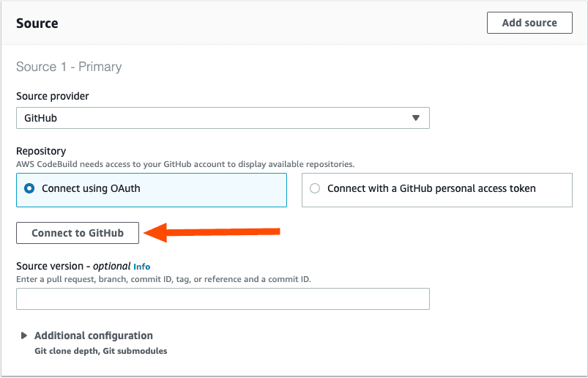Click the Connect to GitHub button
This screenshot has height=378, width=588.
pyautogui.click(x=78, y=233)
